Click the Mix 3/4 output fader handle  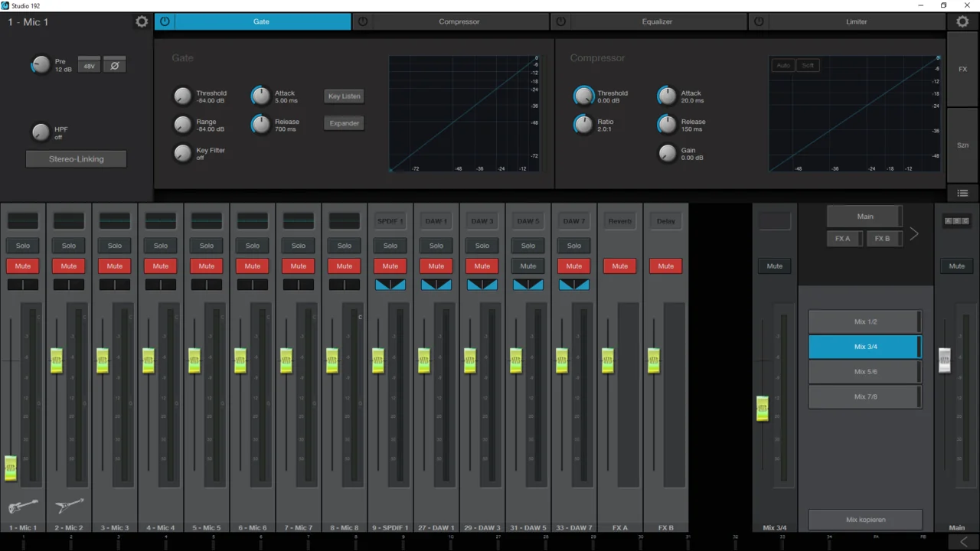[762, 408]
